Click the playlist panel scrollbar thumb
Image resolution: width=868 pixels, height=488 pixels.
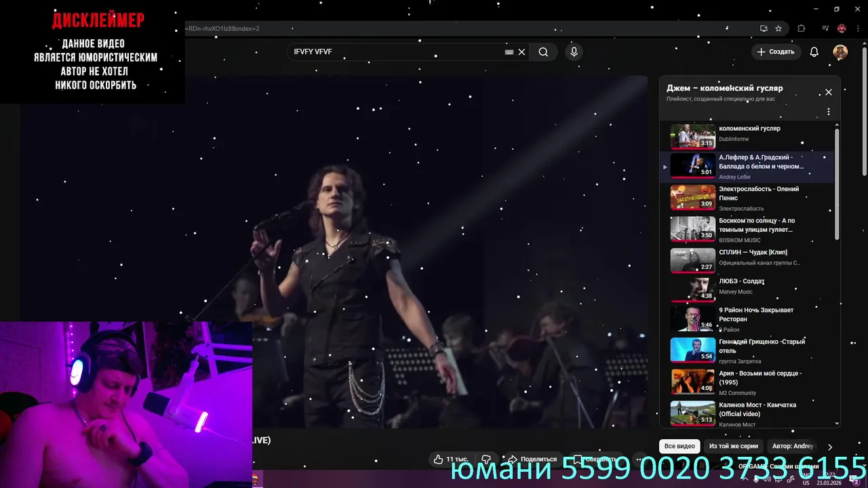[837, 183]
